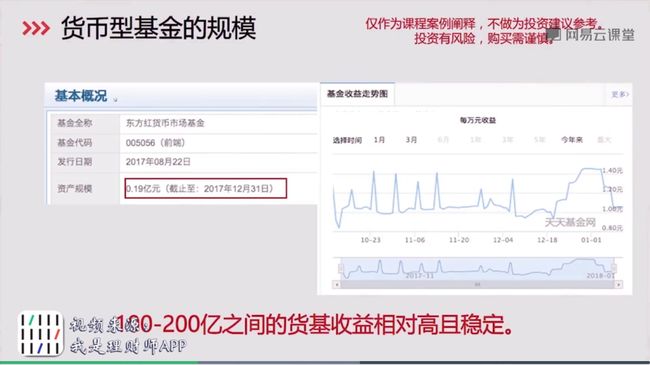Click the right range handle of chart navigator

[614, 268]
